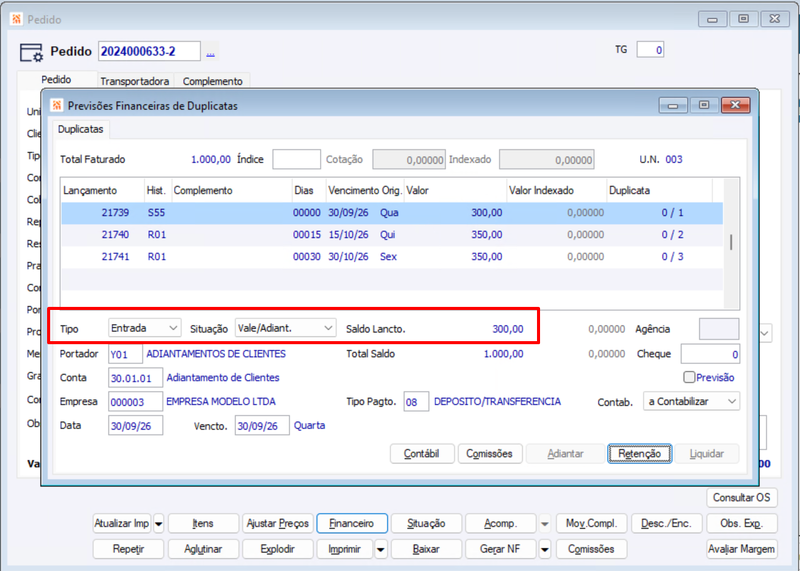Click the Repetir button
This screenshot has height=571, width=800.
(129, 549)
